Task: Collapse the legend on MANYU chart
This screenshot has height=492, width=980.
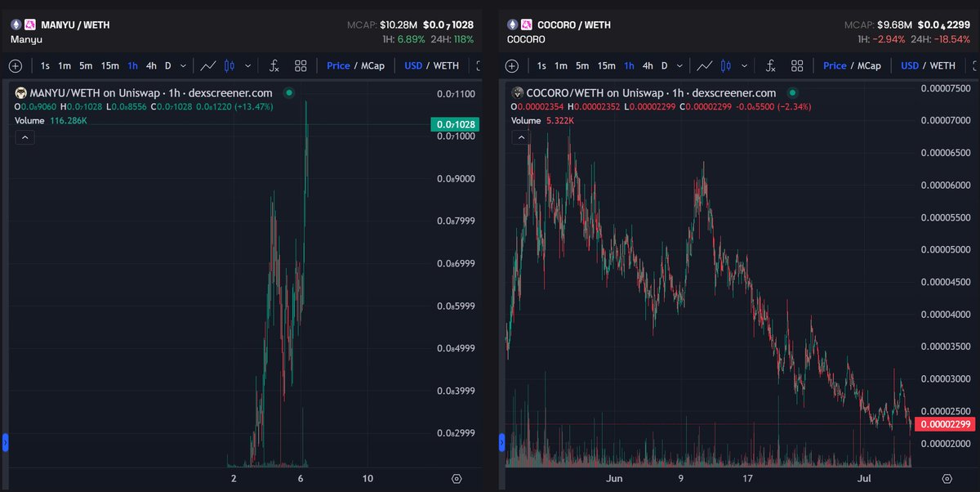Action: 24,138
